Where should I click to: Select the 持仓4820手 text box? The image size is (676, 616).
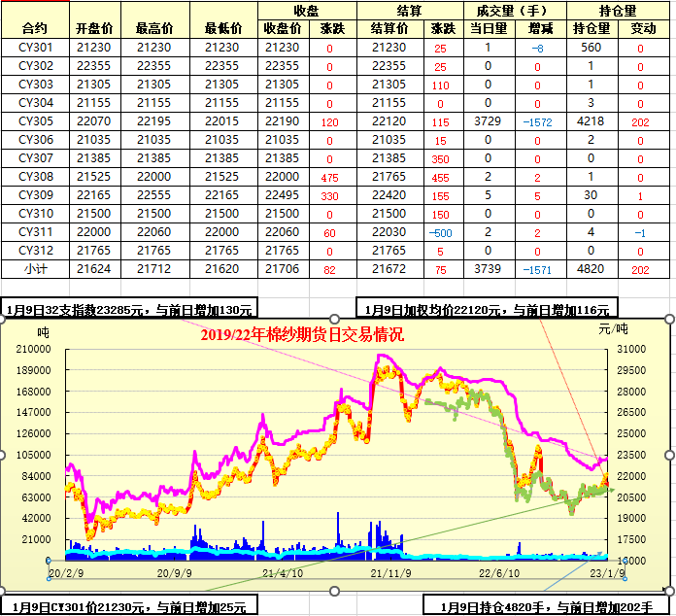547,606
